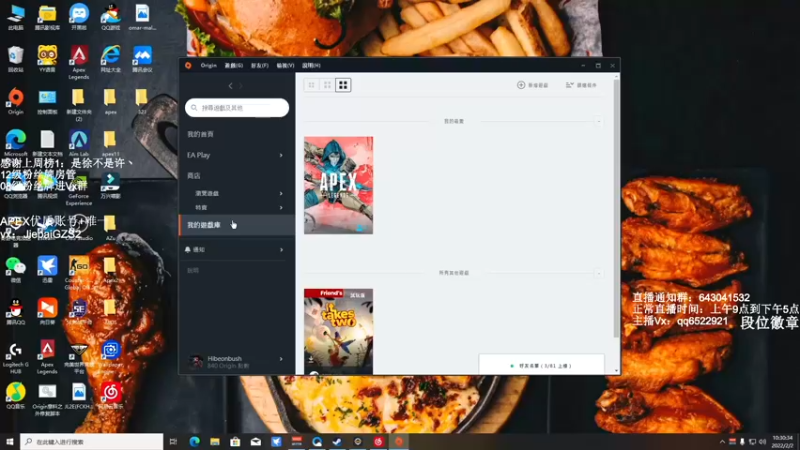Switch library to large tile view

pyautogui.click(x=343, y=85)
